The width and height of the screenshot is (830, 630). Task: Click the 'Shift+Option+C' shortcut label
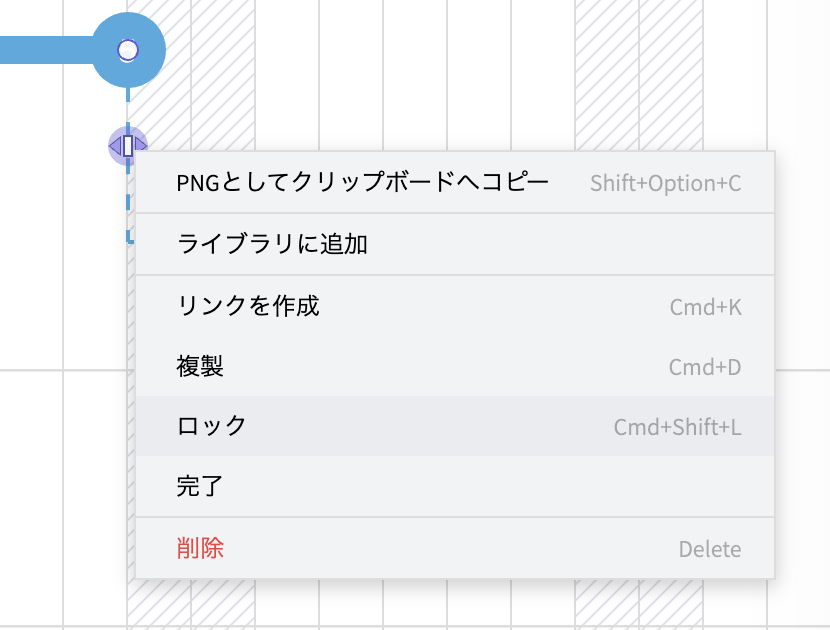665,184
